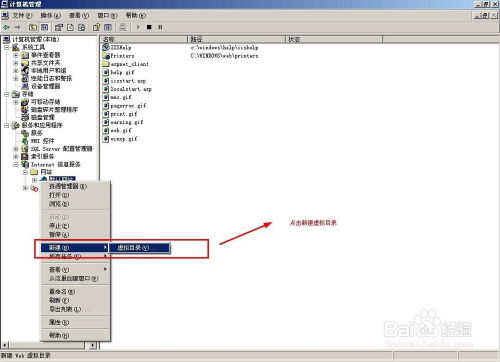Open the 帮助(H) menu in menu bar

click(136, 15)
